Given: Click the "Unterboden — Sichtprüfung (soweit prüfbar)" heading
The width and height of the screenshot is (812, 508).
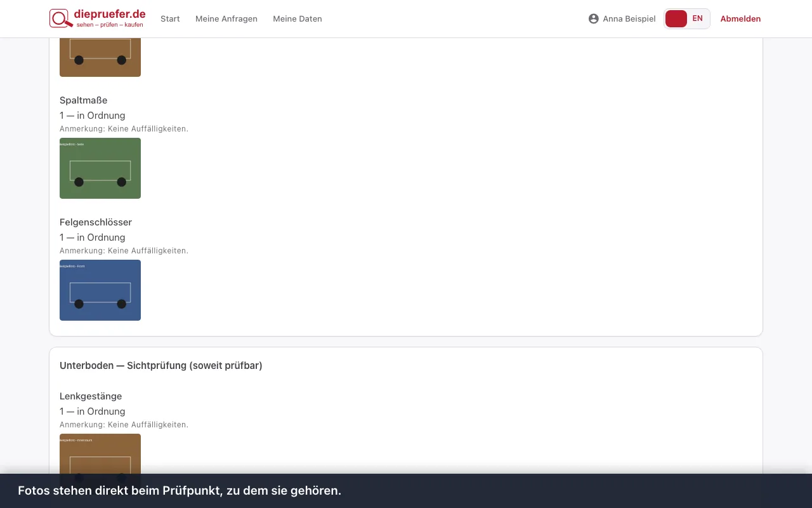Looking at the screenshot, I should pos(161,366).
